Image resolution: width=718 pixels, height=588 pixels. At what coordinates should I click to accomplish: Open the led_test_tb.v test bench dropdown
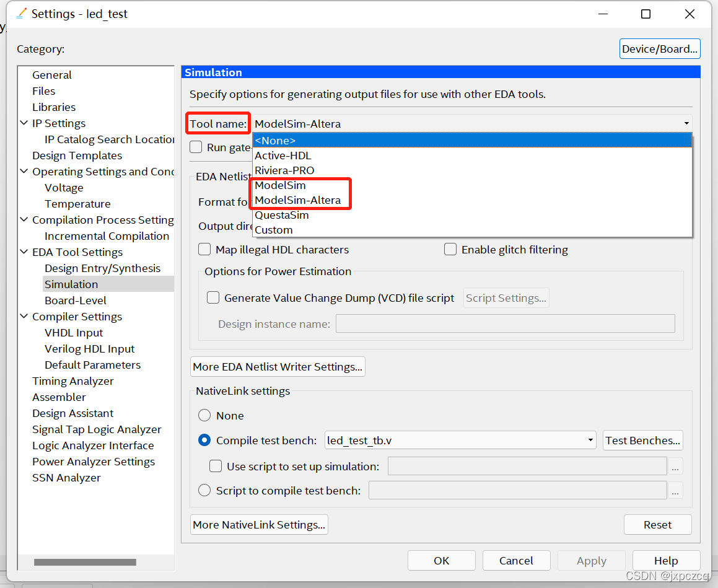point(590,440)
